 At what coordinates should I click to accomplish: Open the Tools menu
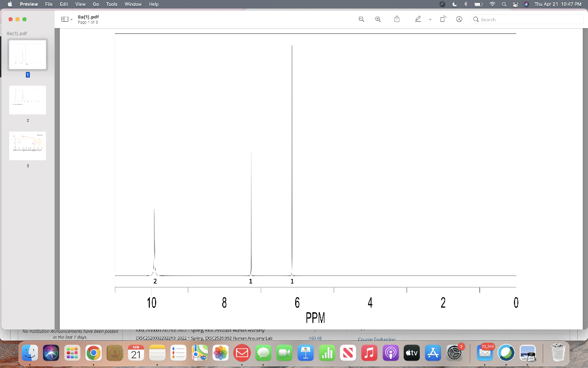click(x=111, y=4)
